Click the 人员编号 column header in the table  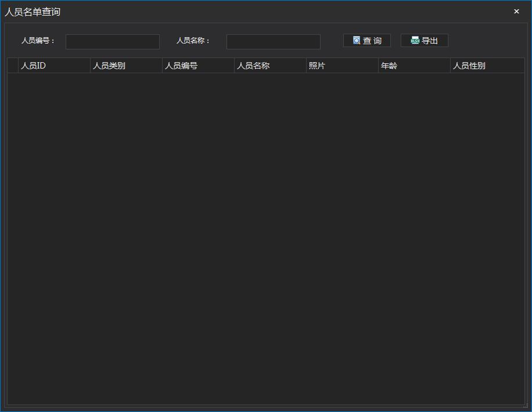[x=198, y=66]
